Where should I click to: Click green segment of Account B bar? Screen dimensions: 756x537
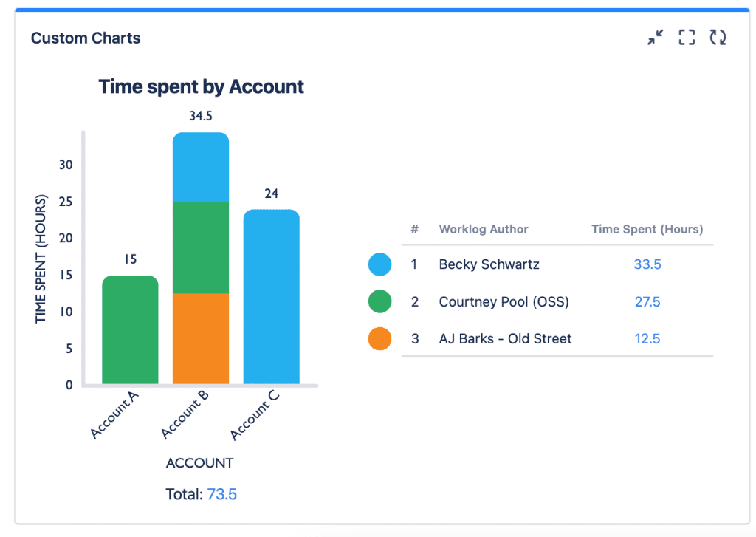(x=201, y=247)
